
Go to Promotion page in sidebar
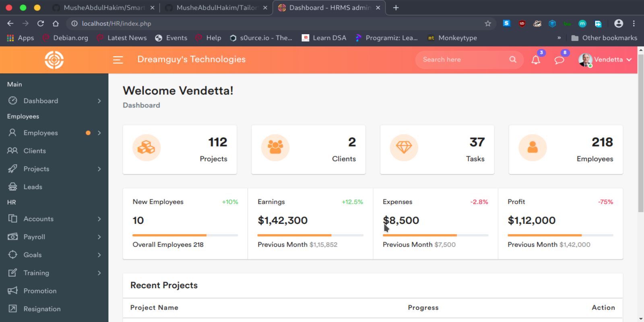(x=40, y=291)
